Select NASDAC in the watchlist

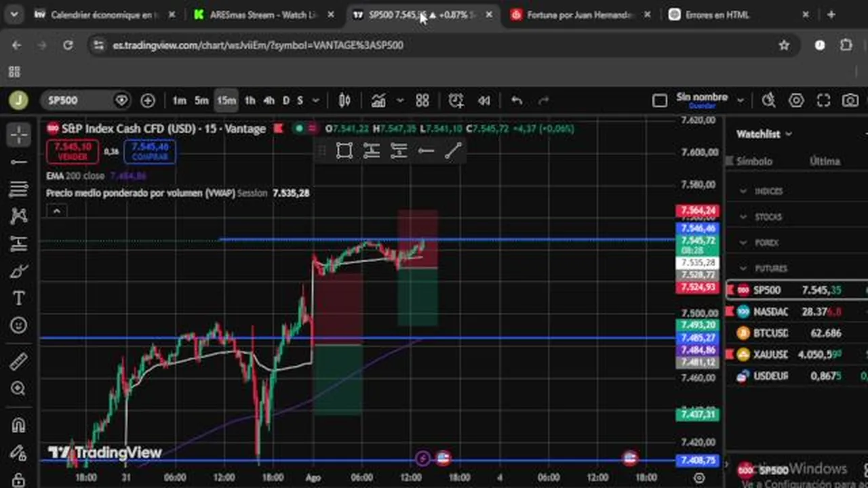[797, 312]
